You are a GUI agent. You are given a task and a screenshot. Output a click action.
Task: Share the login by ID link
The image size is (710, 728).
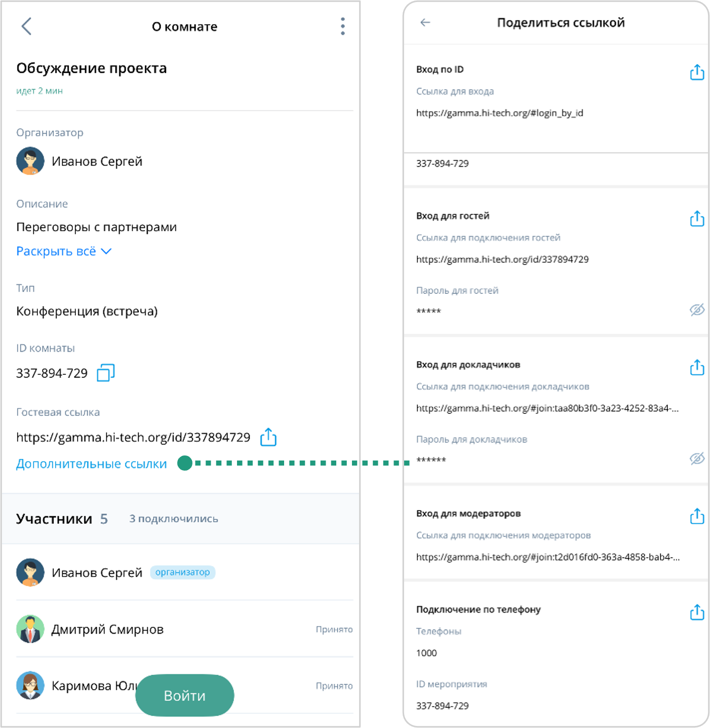697,72
